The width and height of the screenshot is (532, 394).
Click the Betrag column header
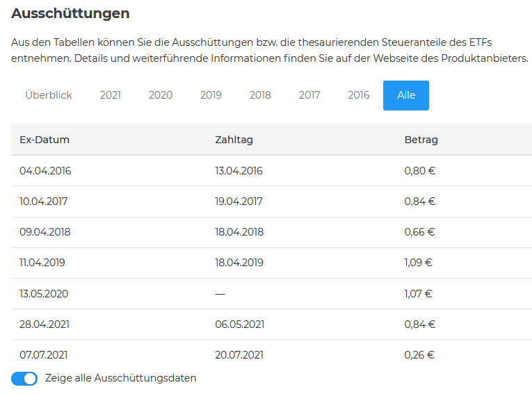(x=421, y=140)
